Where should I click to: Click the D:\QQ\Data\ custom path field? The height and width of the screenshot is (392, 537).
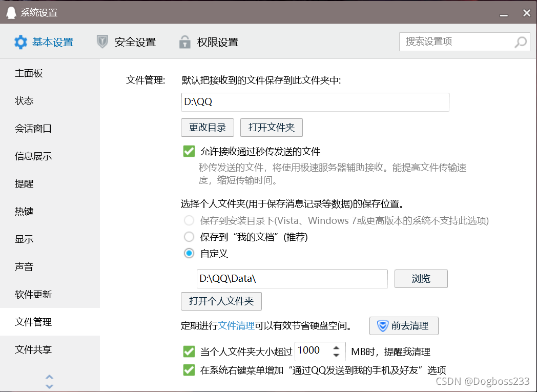[292, 279]
